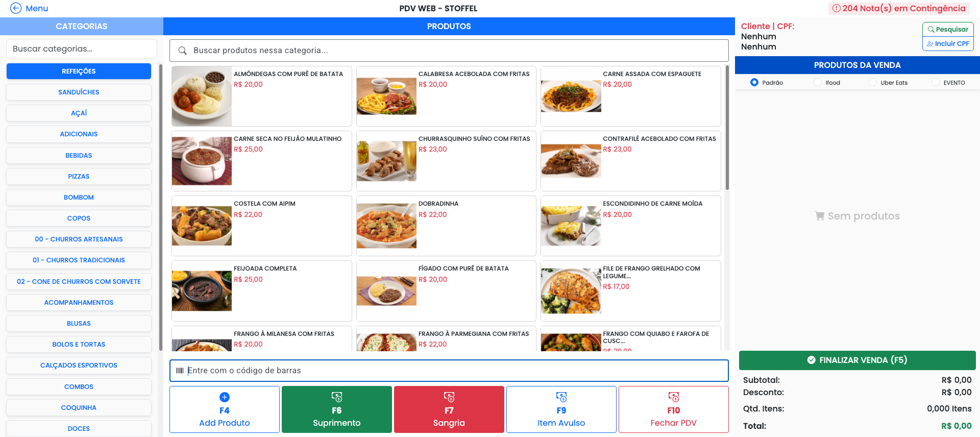The image size is (980, 437).
Task: Open the 01 - CHURROS TRADICIONAIS category
Action: (x=79, y=260)
